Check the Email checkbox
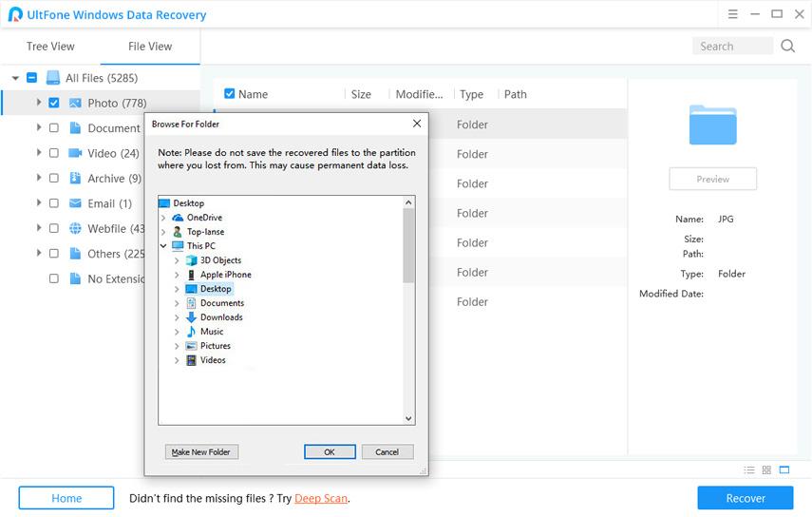Screen dimensions: 812x517 (53, 203)
